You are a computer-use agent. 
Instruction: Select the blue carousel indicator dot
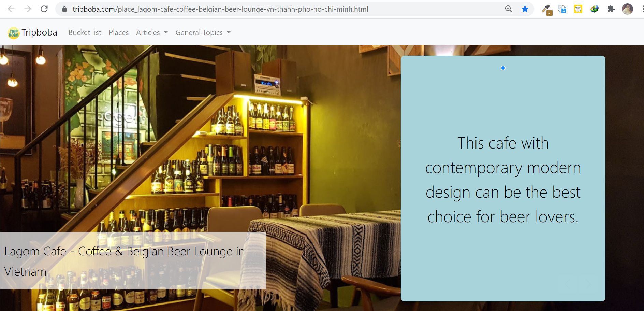pyautogui.click(x=503, y=68)
